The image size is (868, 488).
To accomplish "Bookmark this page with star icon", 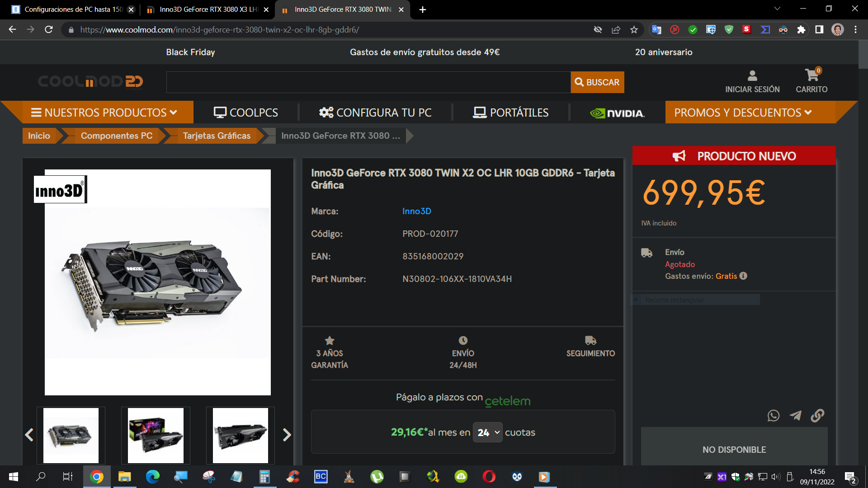I will [634, 30].
